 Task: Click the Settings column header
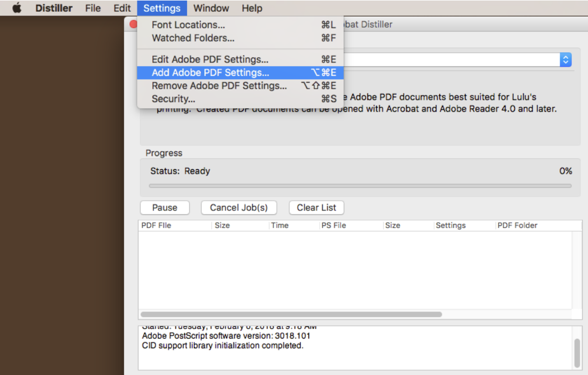[465, 225]
